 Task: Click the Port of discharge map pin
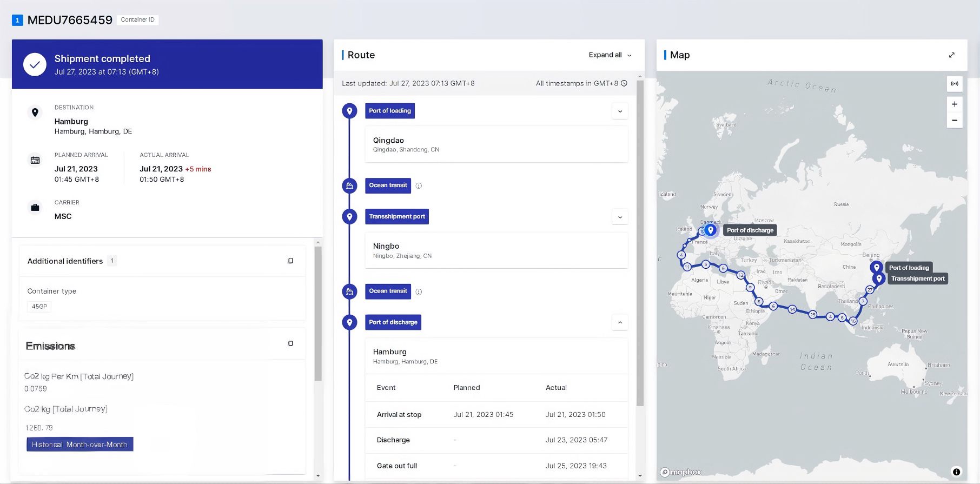pyautogui.click(x=711, y=230)
